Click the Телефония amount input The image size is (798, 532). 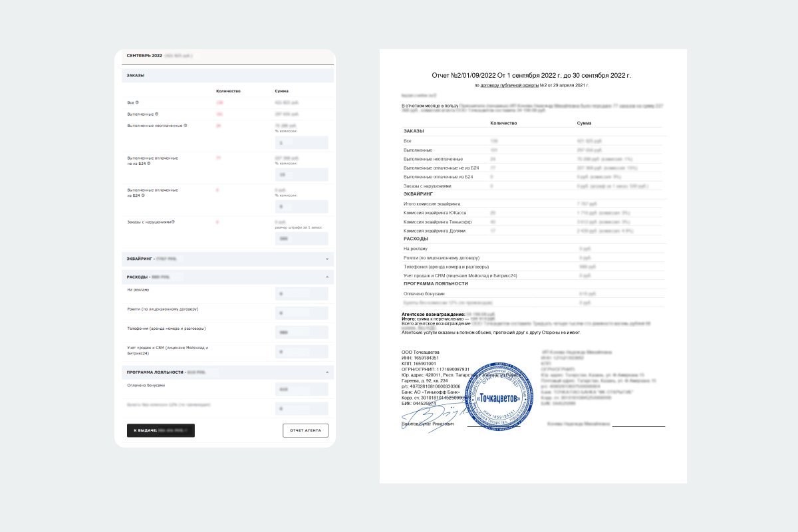(301, 332)
